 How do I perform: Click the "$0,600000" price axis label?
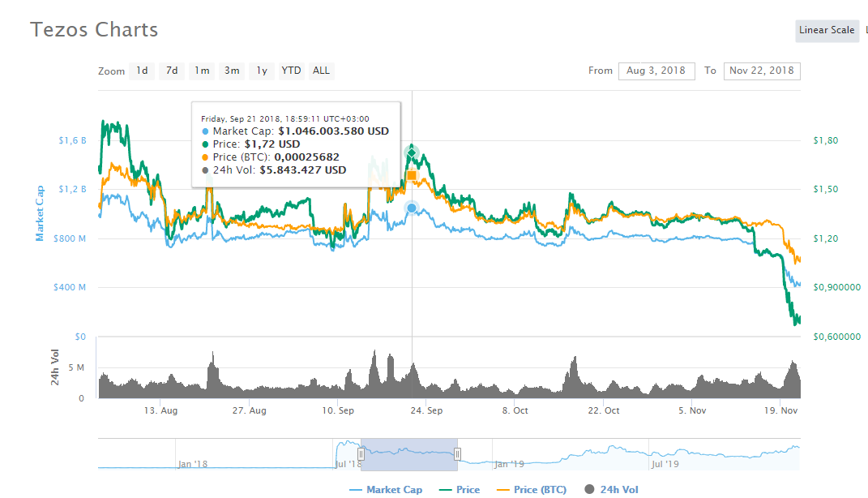pyautogui.click(x=837, y=337)
